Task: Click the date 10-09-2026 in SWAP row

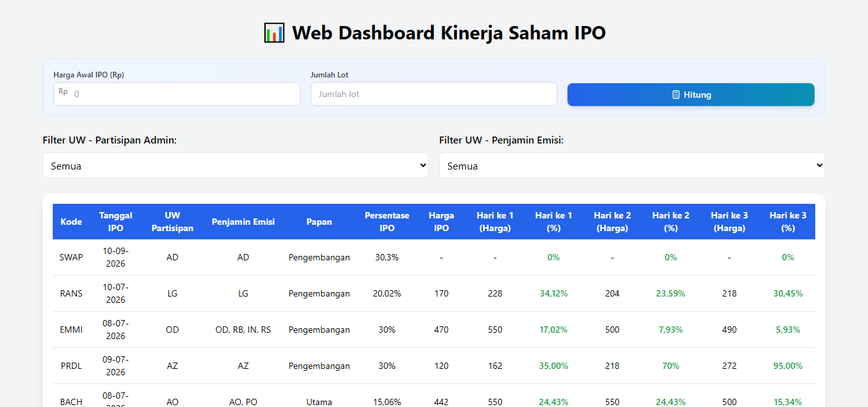Action: [116, 257]
